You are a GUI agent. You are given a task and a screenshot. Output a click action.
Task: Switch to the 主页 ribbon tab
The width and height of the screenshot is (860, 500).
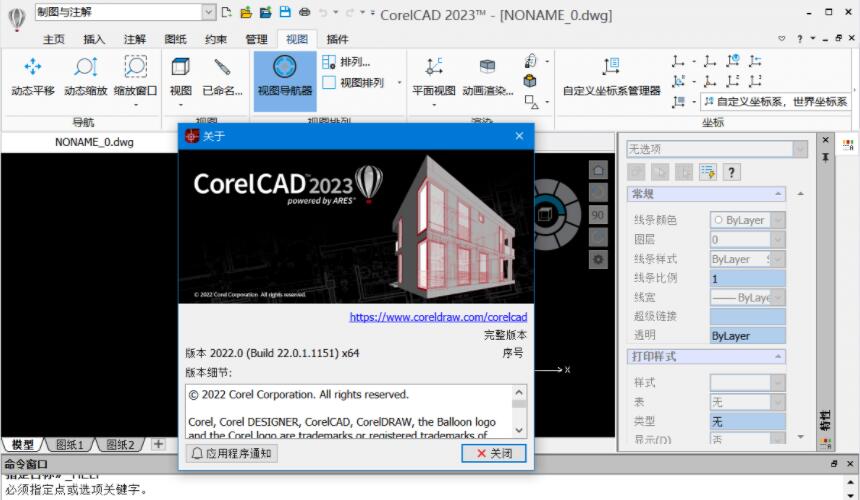(x=54, y=39)
